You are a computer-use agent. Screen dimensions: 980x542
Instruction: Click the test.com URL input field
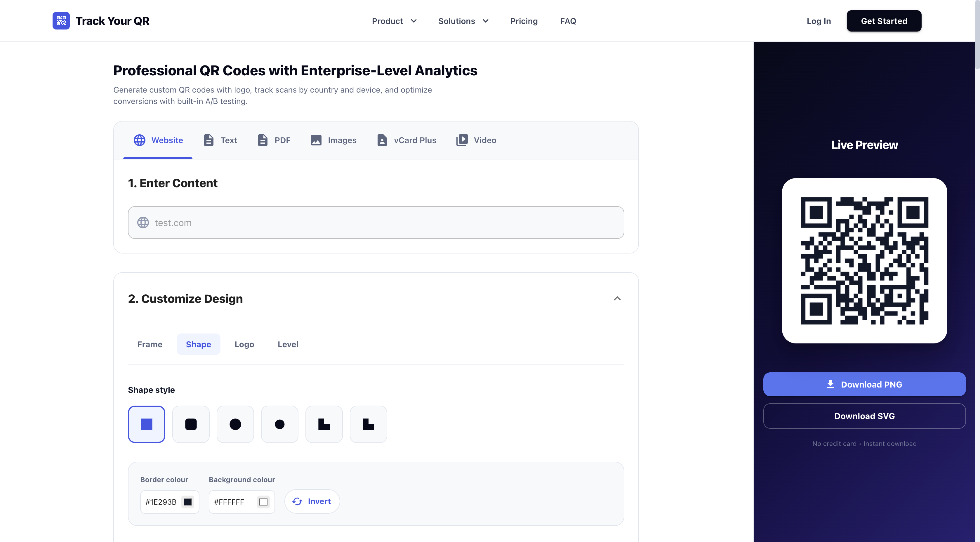coord(376,223)
